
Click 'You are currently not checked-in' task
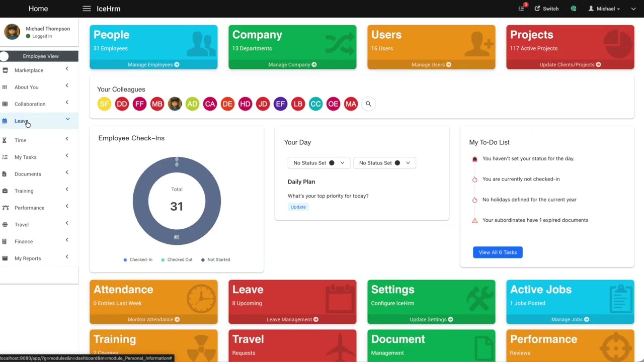pos(521,179)
